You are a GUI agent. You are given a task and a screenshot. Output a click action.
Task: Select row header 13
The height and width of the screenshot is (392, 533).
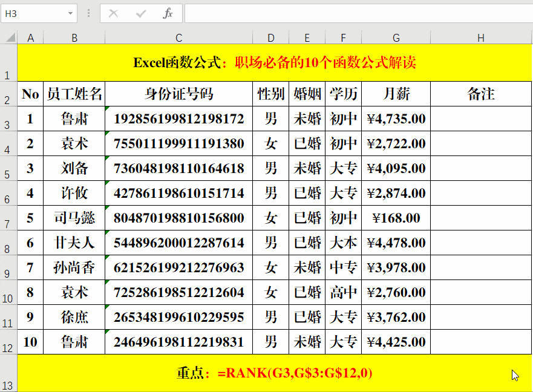pyautogui.click(x=8, y=375)
